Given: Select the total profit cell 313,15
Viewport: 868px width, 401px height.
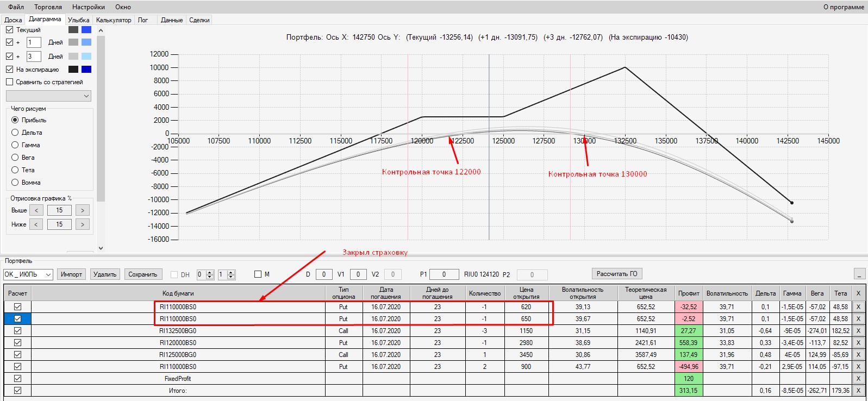Looking at the screenshot, I should click(689, 391).
